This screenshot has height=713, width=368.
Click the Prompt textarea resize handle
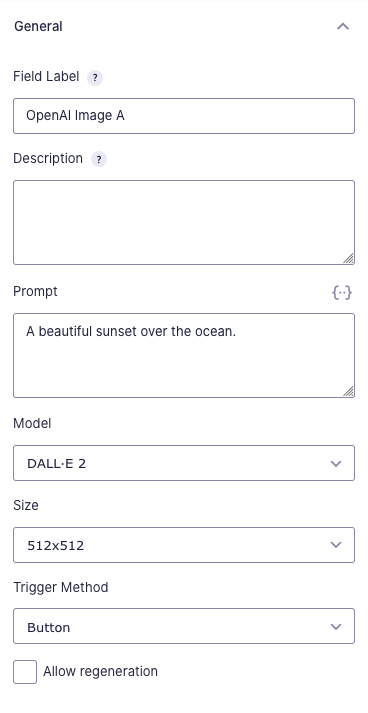(x=348, y=392)
